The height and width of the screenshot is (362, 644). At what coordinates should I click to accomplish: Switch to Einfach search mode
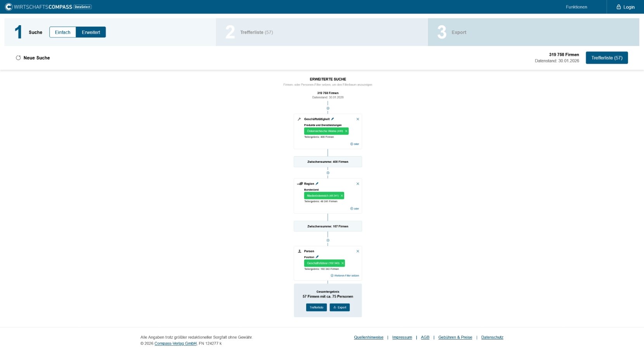62,33
